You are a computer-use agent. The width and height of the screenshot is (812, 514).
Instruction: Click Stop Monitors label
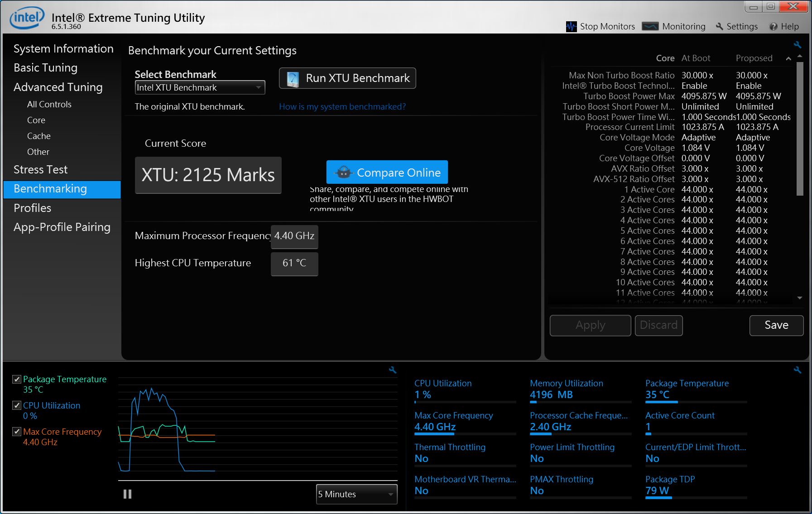(607, 26)
